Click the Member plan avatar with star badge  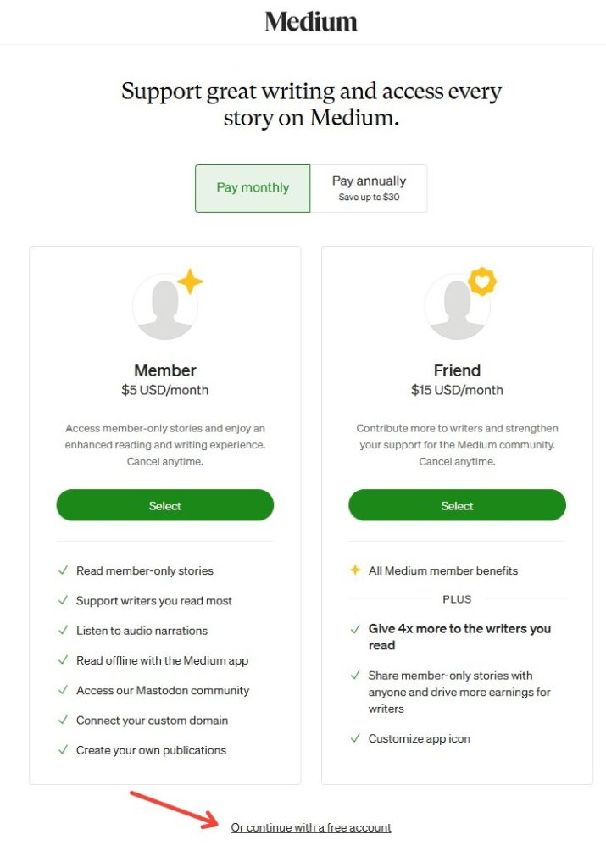[x=164, y=305]
